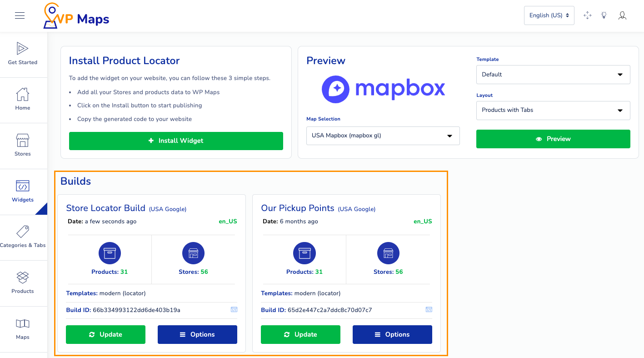Click the Install Product Locator heading
Viewport: 644px width, 358px height.
(124, 61)
